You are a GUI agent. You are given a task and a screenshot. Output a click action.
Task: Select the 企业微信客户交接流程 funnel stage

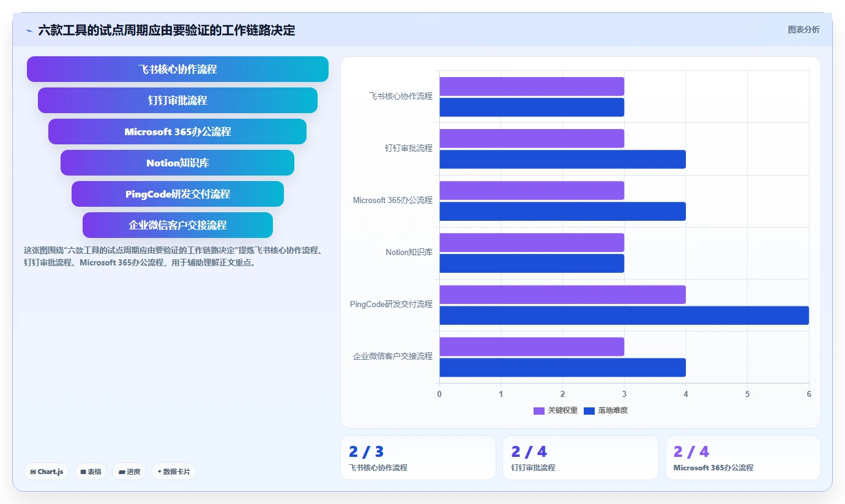pyautogui.click(x=177, y=225)
